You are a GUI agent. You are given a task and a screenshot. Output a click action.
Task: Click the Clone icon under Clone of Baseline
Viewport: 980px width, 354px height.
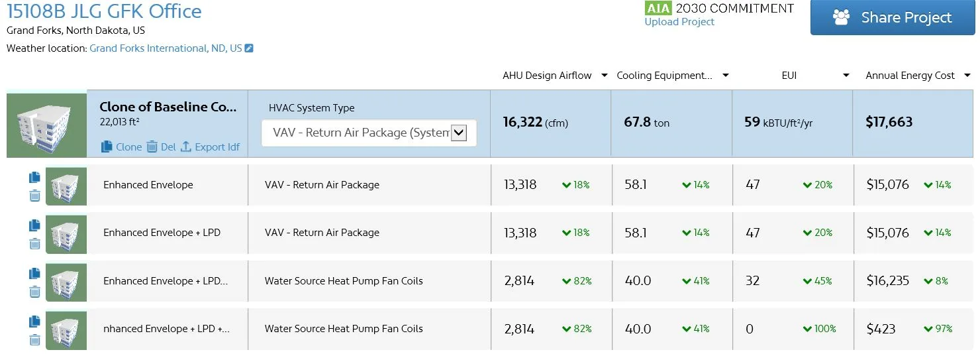[x=107, y=147]
